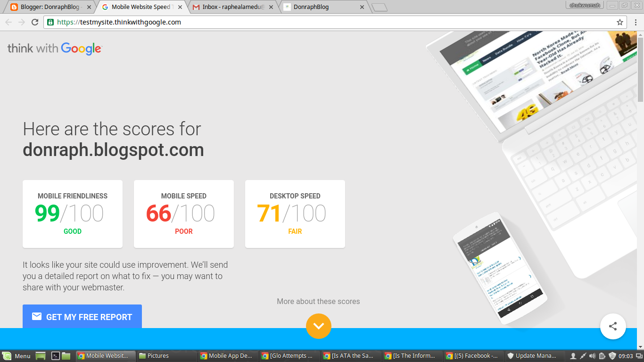Open Chrome three-dot menu
The height and width of the screenshot is (362, 644).
(636, 22)
